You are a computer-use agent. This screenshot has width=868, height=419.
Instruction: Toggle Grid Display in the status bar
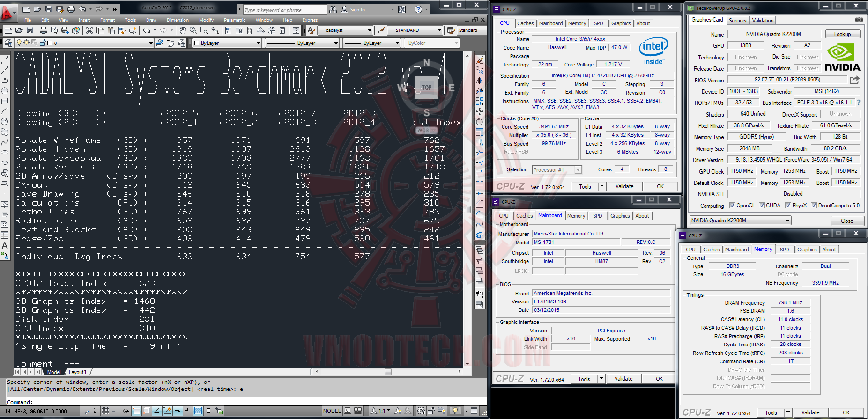pos(105,411)
